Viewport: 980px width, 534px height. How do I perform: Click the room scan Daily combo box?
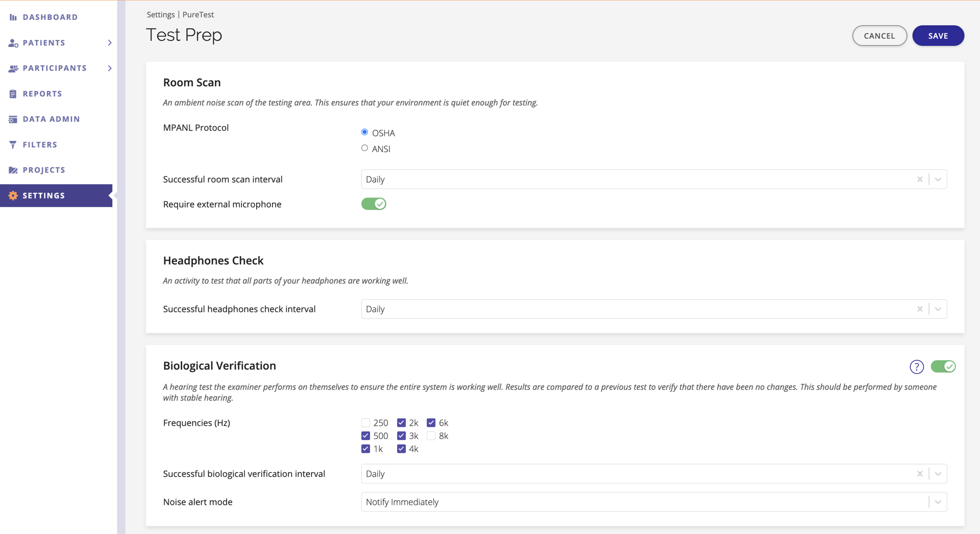654,179
